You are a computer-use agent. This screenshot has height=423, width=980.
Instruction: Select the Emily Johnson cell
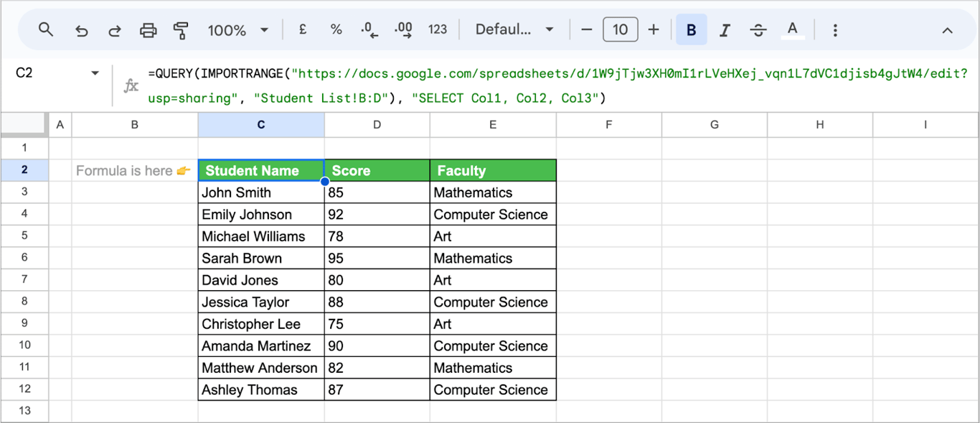(261, 214)
